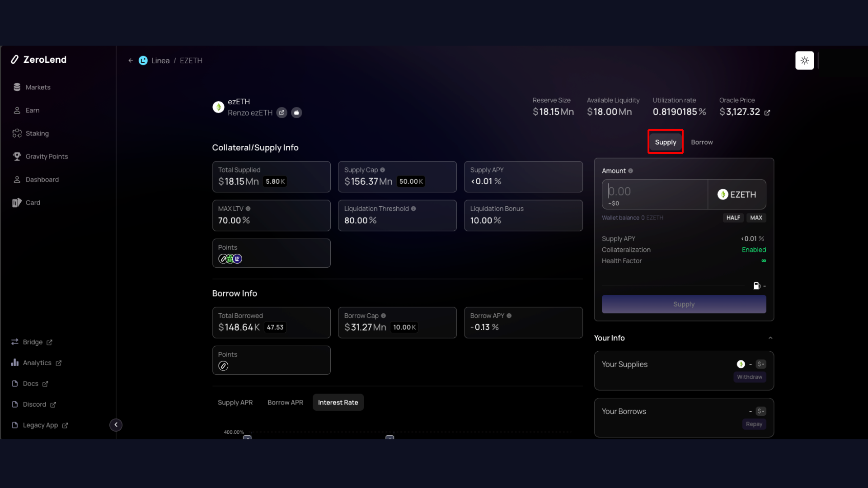This screenshot has height=488, width=868.
Task: Switch to the Borrow tab
Action: 702,142
